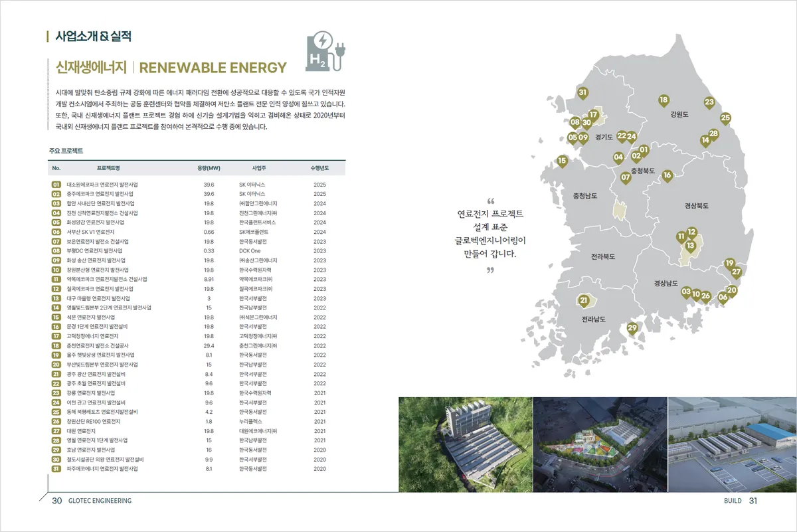Click map pin 06 near Busan
The width and height of the screenshot is (797, 532).
tap(723, 298)
